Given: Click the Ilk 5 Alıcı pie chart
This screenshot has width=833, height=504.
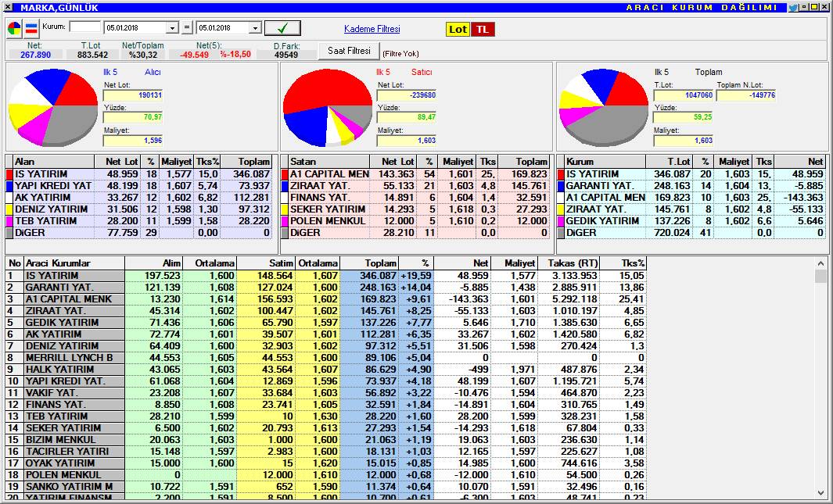Looking at the screenshot, I should [x=53, y=107].
